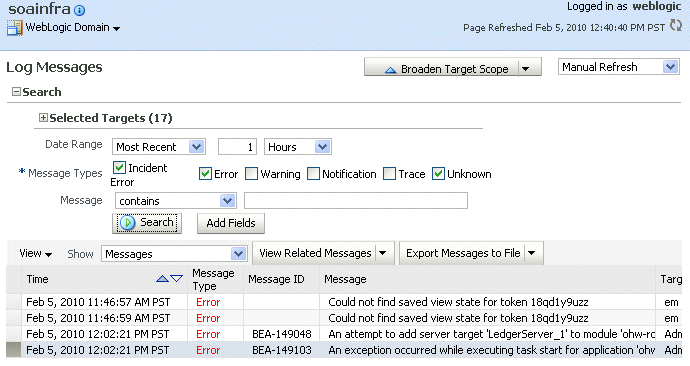Click the Search button
The width and height of the screenshot is (690, 366).
(x=147, y=223)
